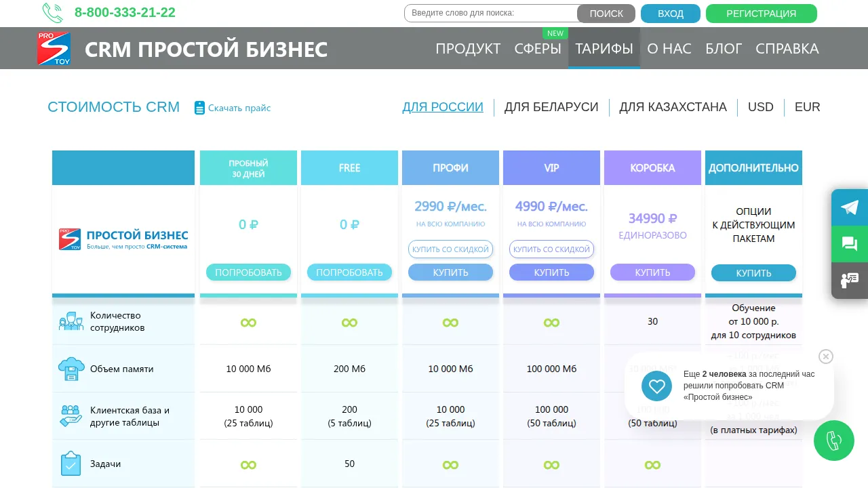Image resolution: width=868 pixels, height=488 pixels.
Task: Click the green phone icon beside the number
Action: coord(52,13)
